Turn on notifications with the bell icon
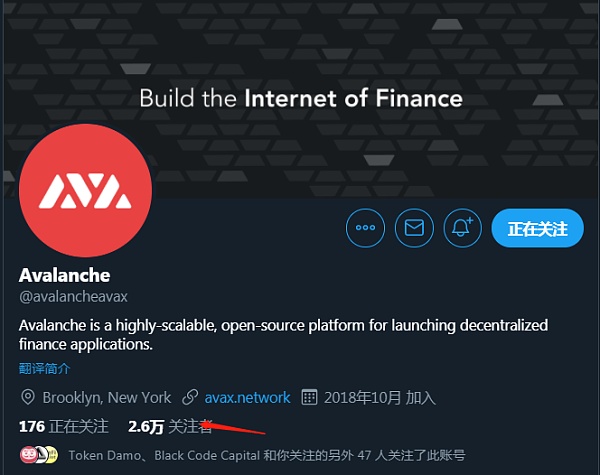The width and height of the screenshot is (600, 475). point(463,228)
